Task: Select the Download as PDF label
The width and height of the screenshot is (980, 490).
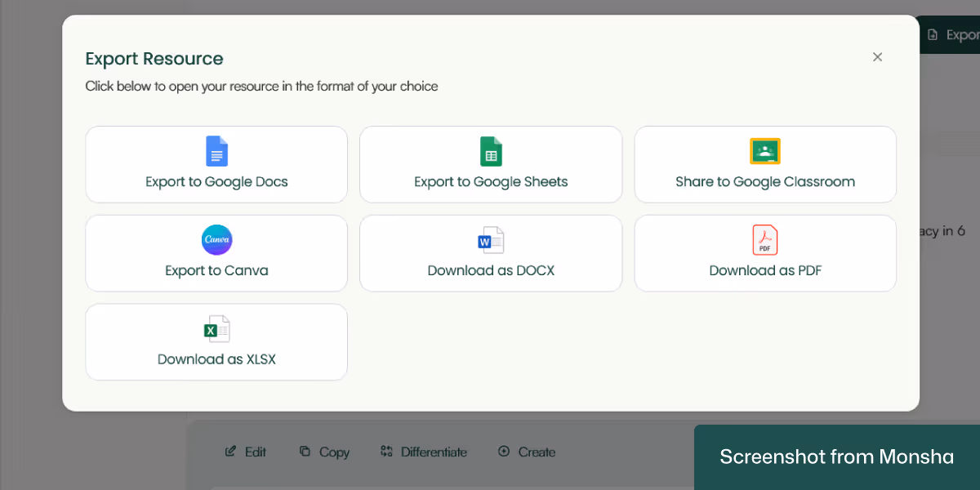Action: click(x=765, y=270)
